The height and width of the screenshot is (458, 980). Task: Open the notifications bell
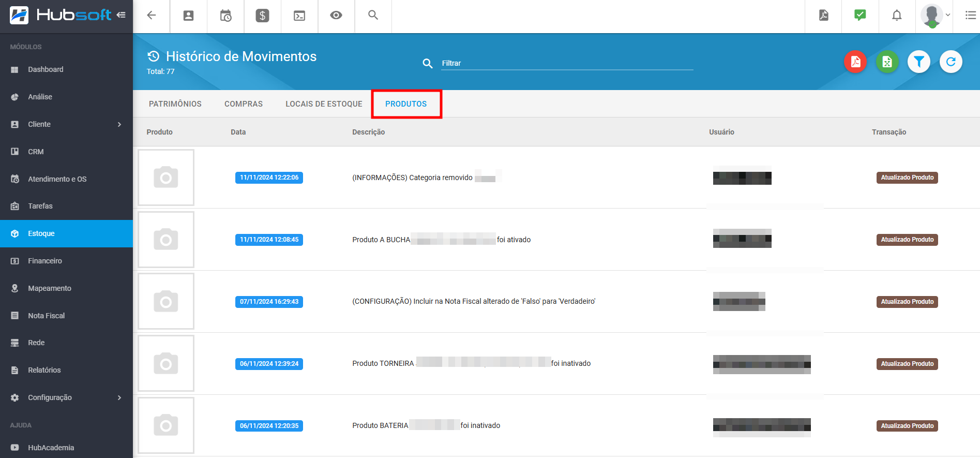pos(897,16)
